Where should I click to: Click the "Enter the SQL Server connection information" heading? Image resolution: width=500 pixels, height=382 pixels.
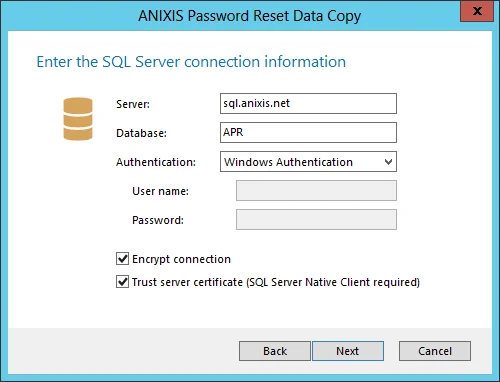tap(191, 62)
